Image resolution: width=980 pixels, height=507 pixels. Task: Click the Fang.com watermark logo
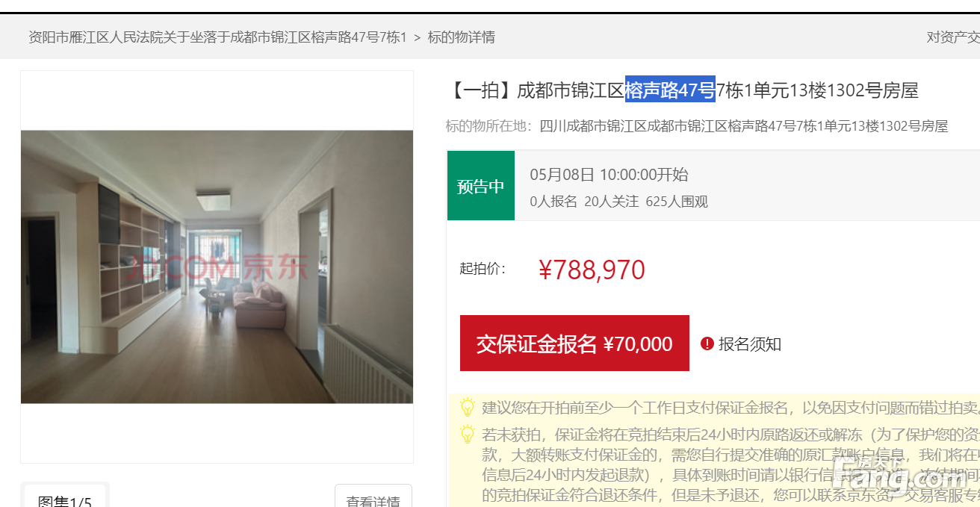click(905, 472)
